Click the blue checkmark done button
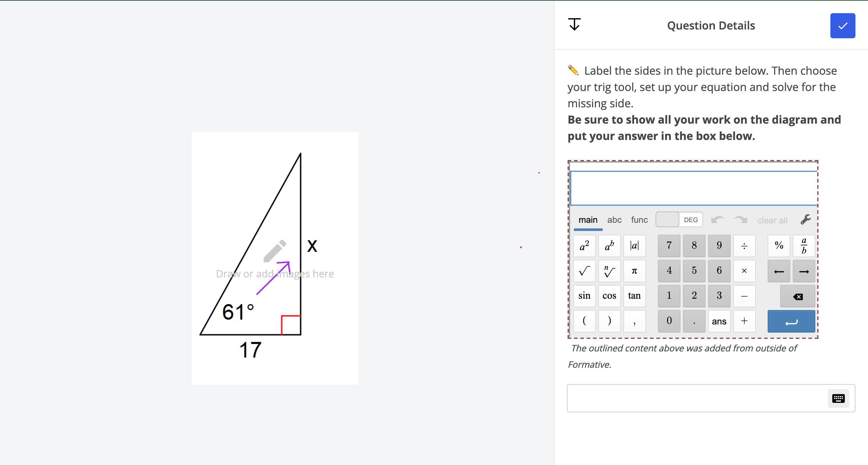This screenshot has height=465, width=868. pos(842,26)
